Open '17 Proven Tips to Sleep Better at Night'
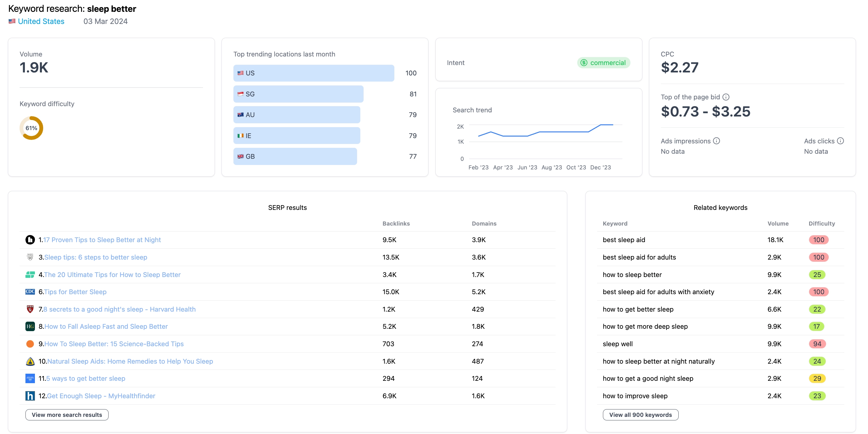Image resolution: width=868 pixels, height=434 pixels. tap(102, 240)
